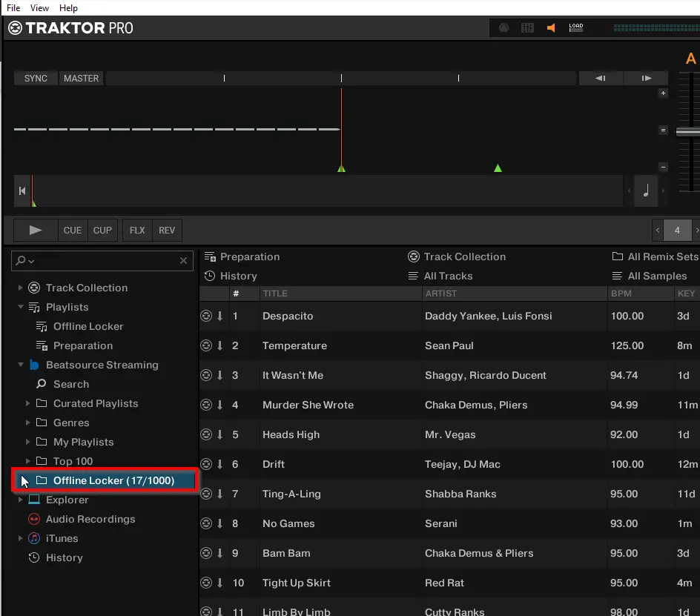Open the Help menu
This screenshot has width=700, height=616.
tap(68, 8)
